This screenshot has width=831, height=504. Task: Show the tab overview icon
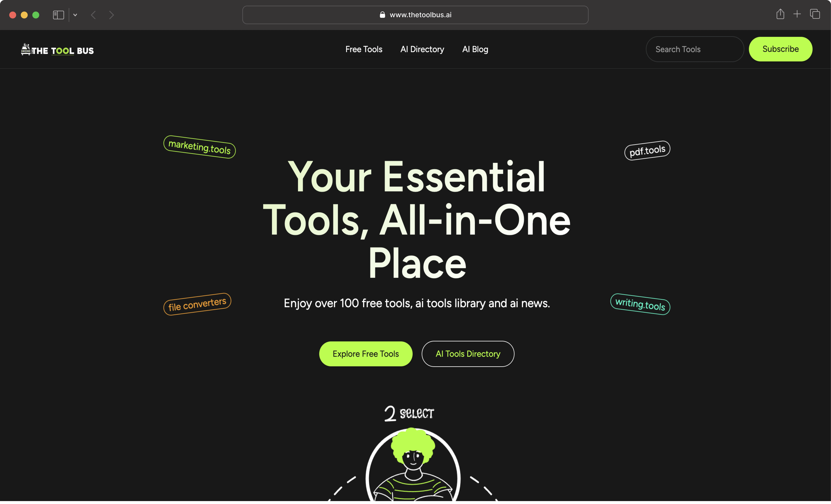click(815, 14)
